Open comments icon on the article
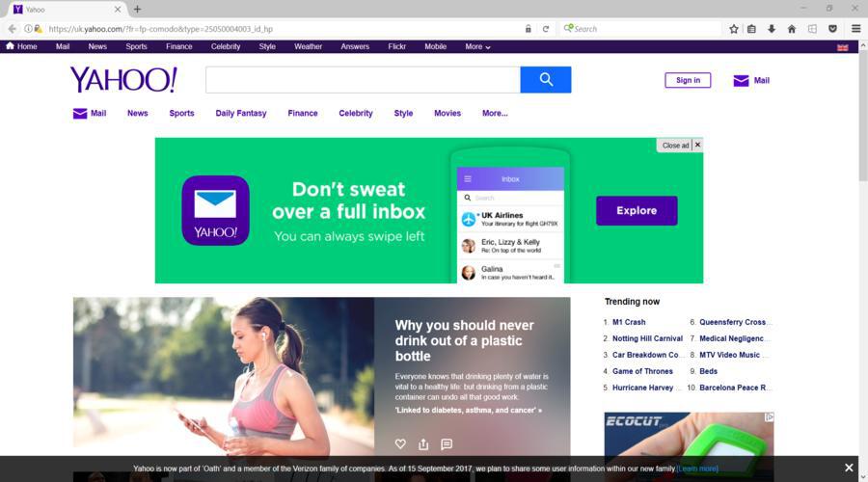 tap(447, 443)
